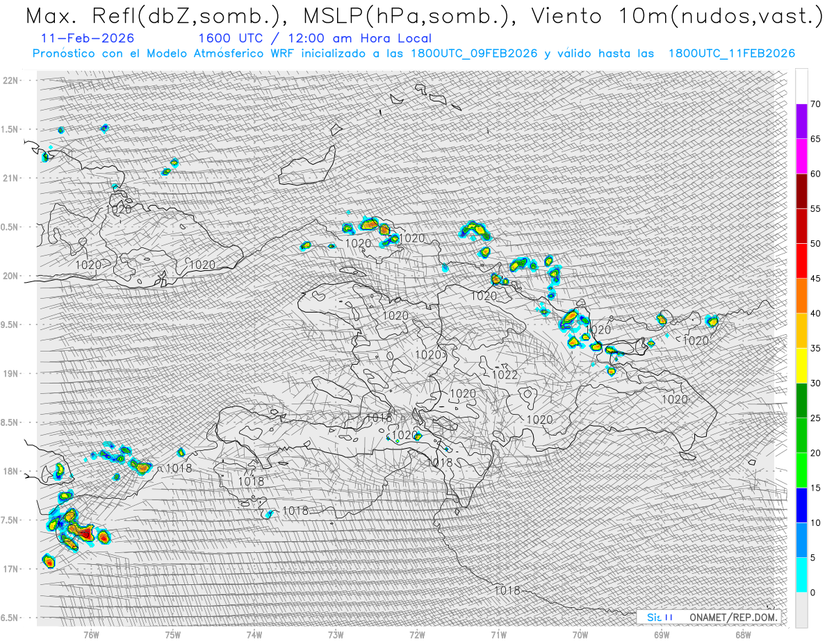Click the date text '11-Feb-2026'
The width and height of the screenshot is (834, 644).
coord(88,38)
